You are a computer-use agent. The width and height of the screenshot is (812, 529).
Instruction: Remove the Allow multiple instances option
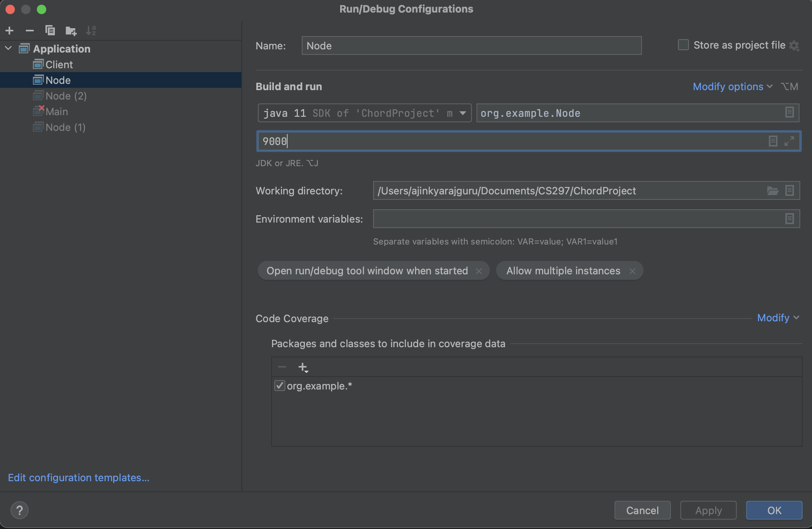(632, 271)
